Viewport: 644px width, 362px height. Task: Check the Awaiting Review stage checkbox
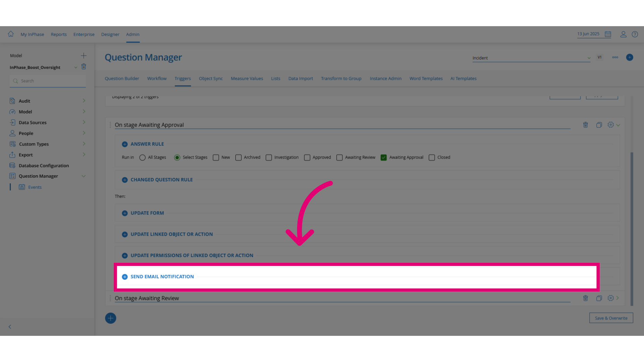[339, 158]
